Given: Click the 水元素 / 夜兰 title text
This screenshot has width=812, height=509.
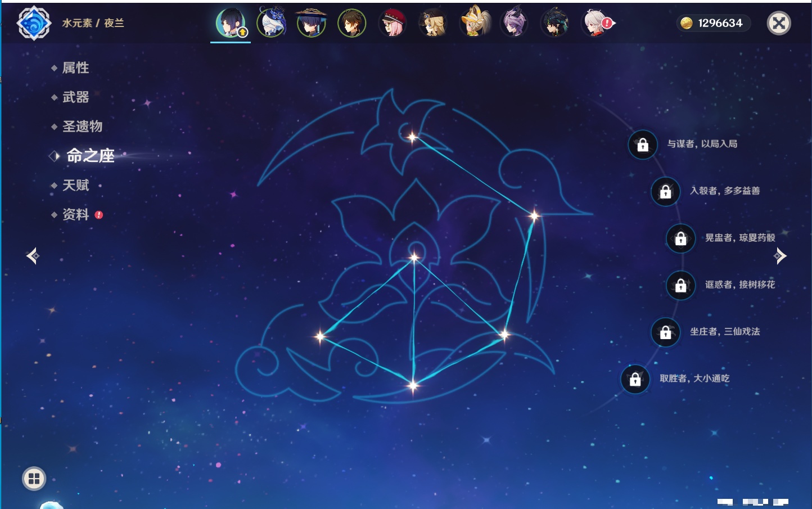Looking at the screenshot, I should coord(93,23).
